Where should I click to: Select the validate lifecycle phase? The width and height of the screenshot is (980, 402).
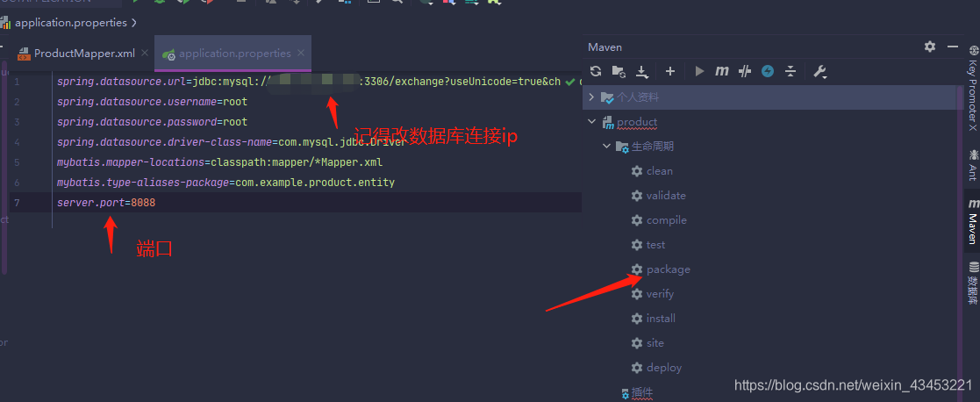tap(666, 195)
